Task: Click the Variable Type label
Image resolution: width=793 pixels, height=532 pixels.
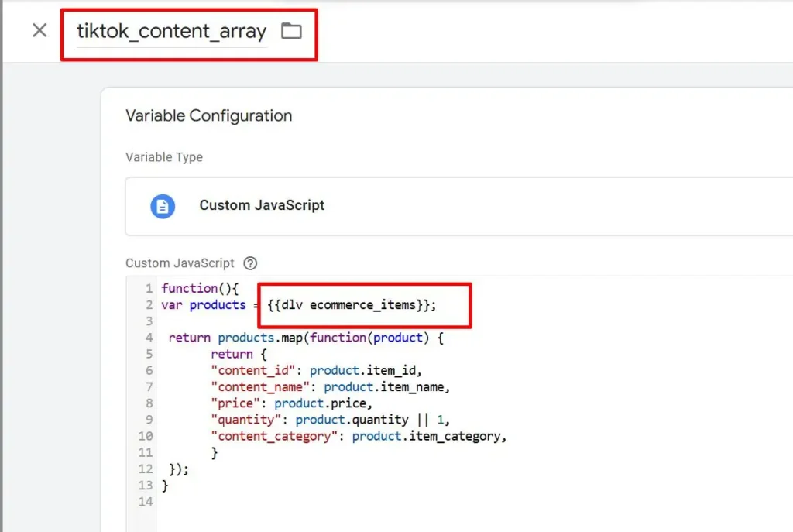Action: [164, 157]
